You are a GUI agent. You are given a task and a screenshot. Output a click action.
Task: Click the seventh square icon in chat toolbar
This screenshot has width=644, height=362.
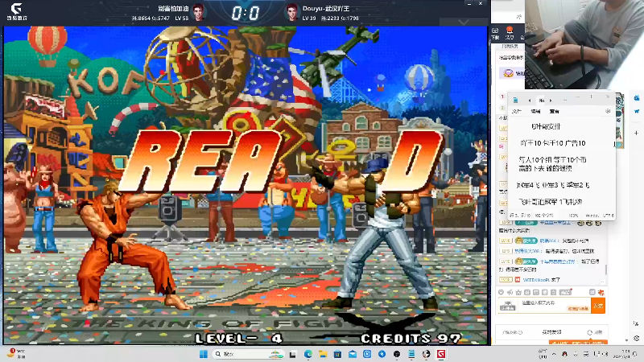553,292
